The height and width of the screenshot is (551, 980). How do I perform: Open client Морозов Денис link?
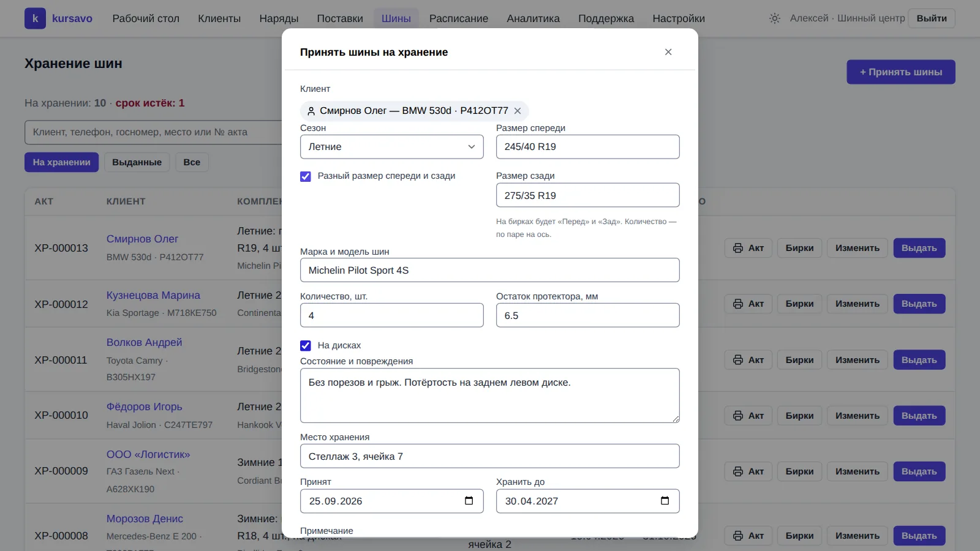pos(145,519)
